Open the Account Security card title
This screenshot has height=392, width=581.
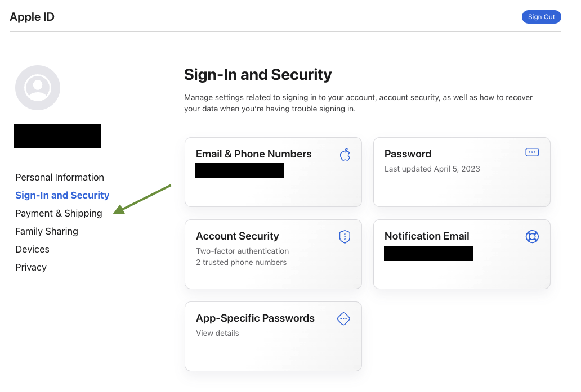[x=237, y=236]
